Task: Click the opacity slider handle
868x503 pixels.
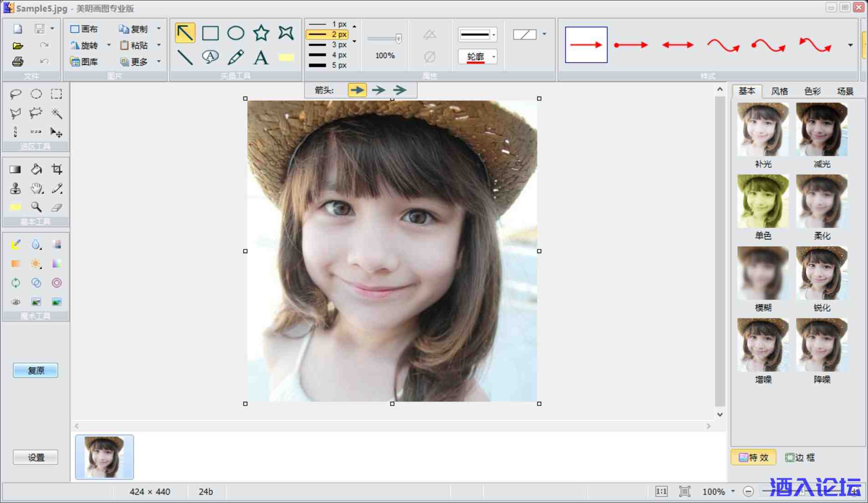Action: [x=399, y=39]
